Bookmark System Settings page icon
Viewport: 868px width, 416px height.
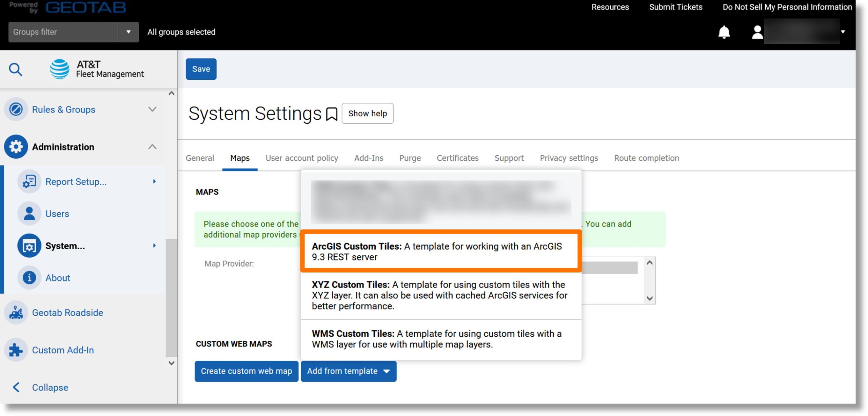point(332,114)
